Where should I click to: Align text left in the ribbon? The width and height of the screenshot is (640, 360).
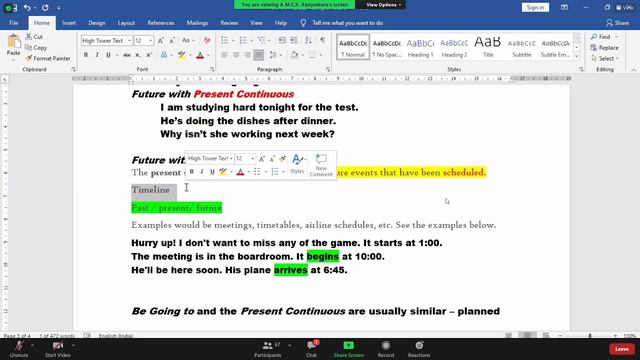tap(224, 55)
